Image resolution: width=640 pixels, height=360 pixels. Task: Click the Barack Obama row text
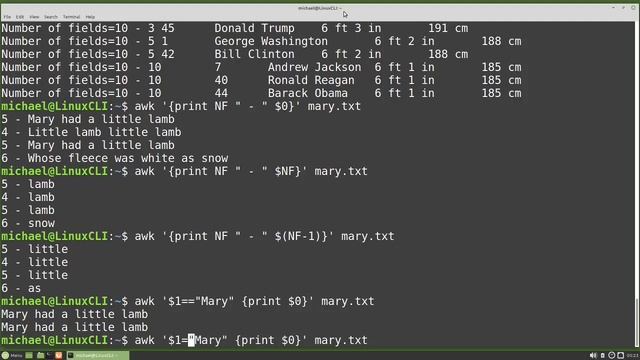pyautogui.click(x=261, y=93)
